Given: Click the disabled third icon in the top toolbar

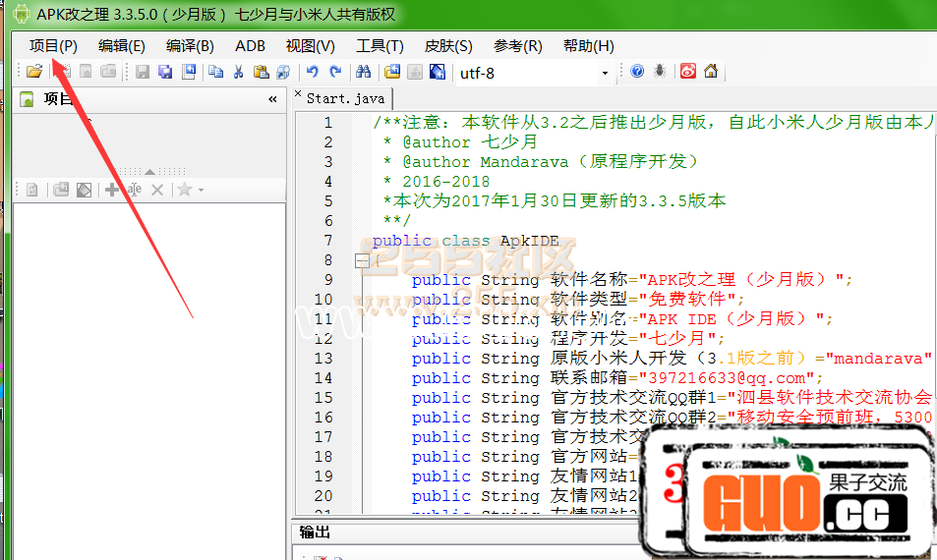Looking at the screenshot, I should click(86, 72).
